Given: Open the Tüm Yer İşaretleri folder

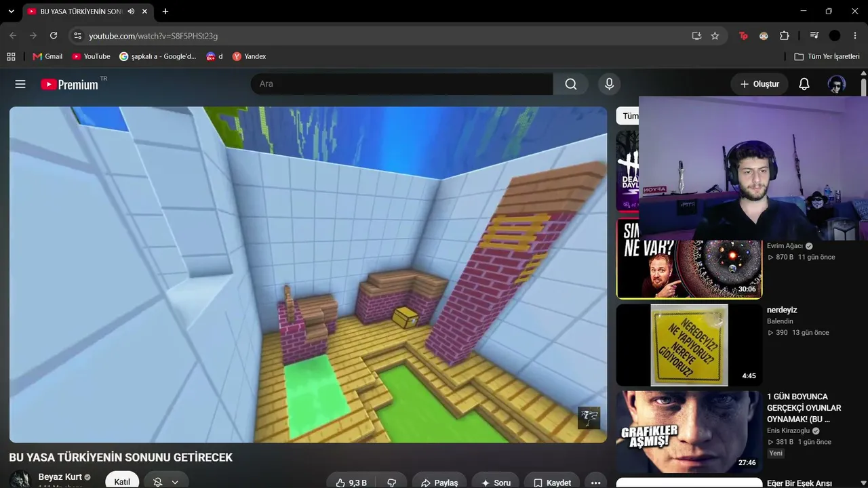Looking at the screenshot, I should point(827,56).
